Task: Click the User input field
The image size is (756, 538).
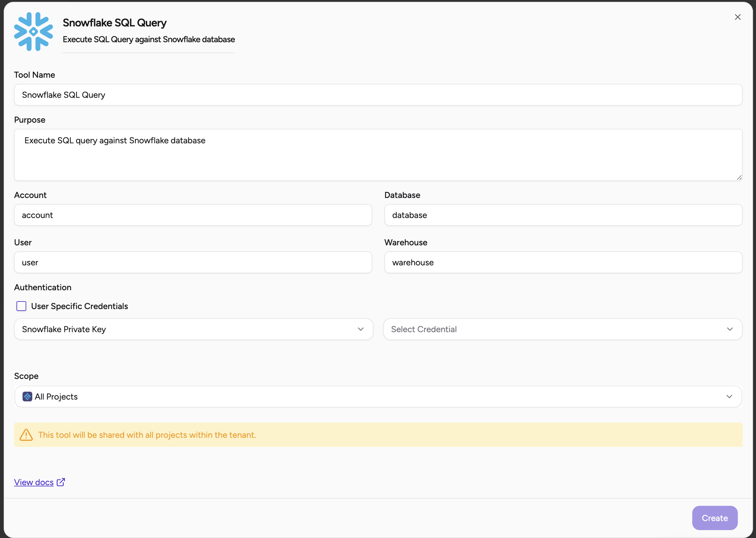Action: coord(193,262)
